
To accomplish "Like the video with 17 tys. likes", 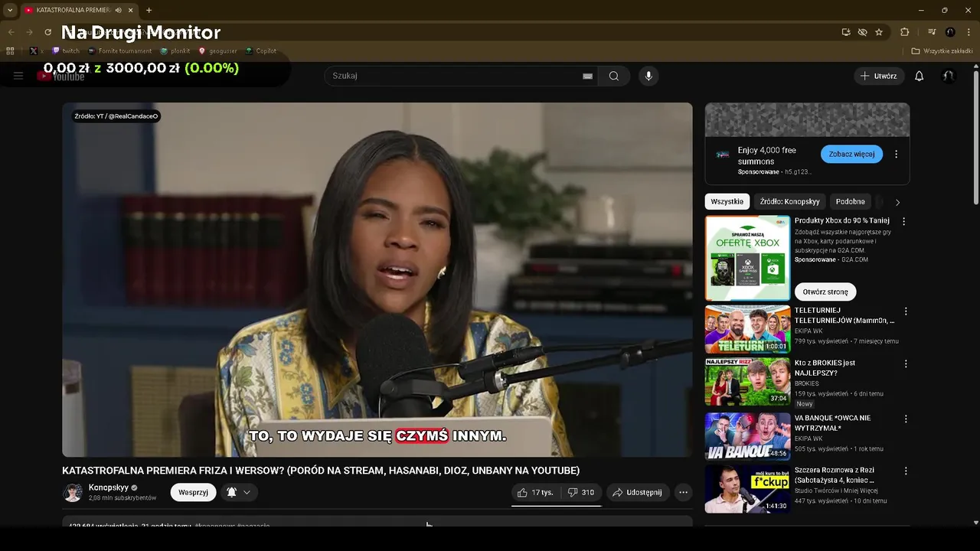I will 534,492.
